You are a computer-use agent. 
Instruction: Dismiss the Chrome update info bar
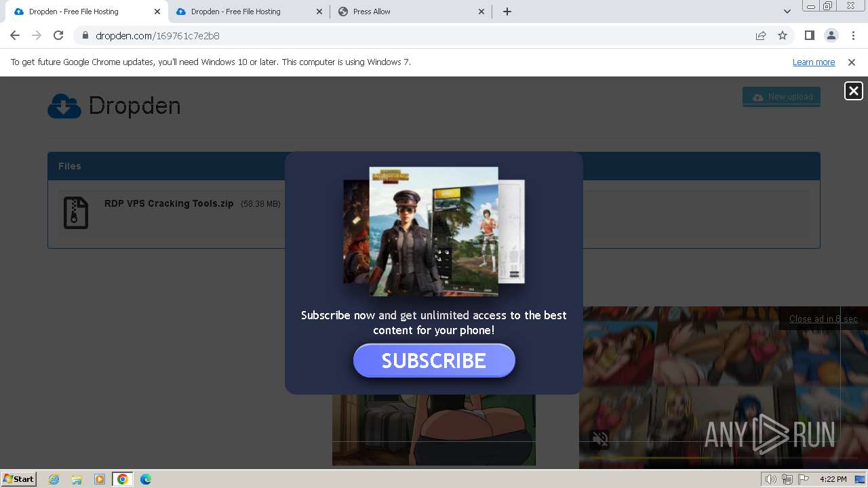[852, 62]
